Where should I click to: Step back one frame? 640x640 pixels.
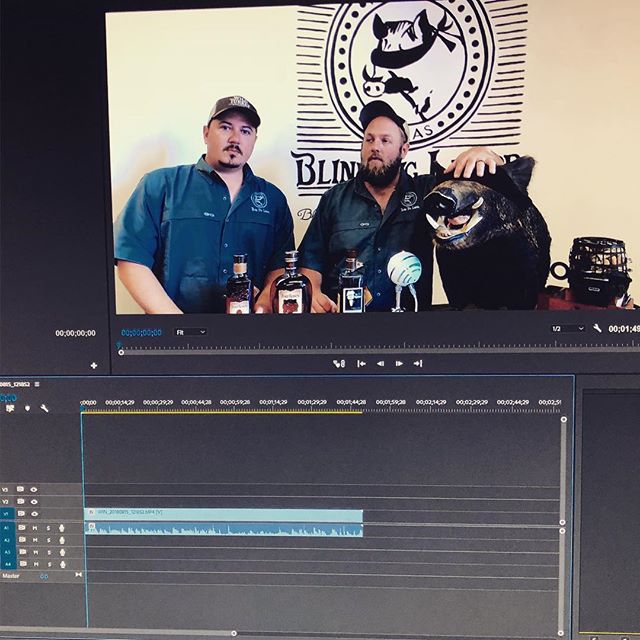(x=380, y=363)
